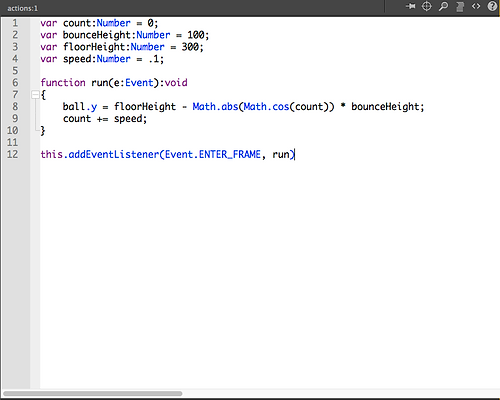Image resolution: width=500 pixels, height=400 pixels.
Task: Select the actions:1 script tab
Action: pyautogui.click(x=22, y=8)
